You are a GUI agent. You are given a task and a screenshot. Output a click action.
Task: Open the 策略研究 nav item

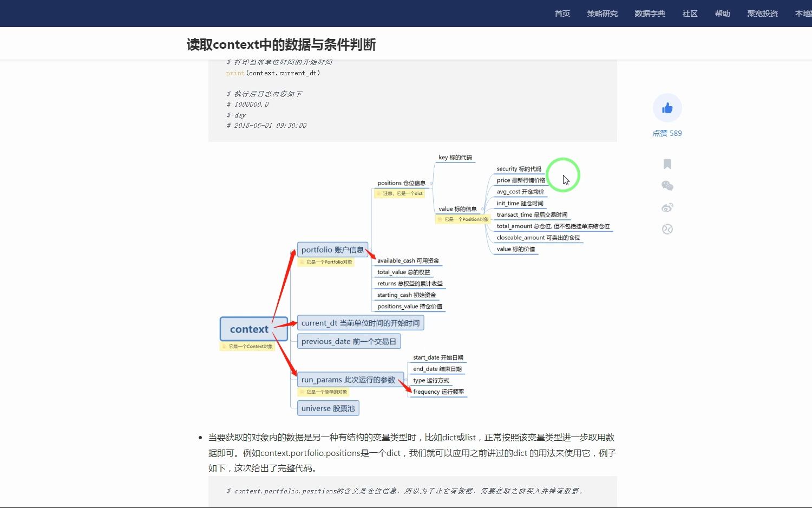point(603,14)
